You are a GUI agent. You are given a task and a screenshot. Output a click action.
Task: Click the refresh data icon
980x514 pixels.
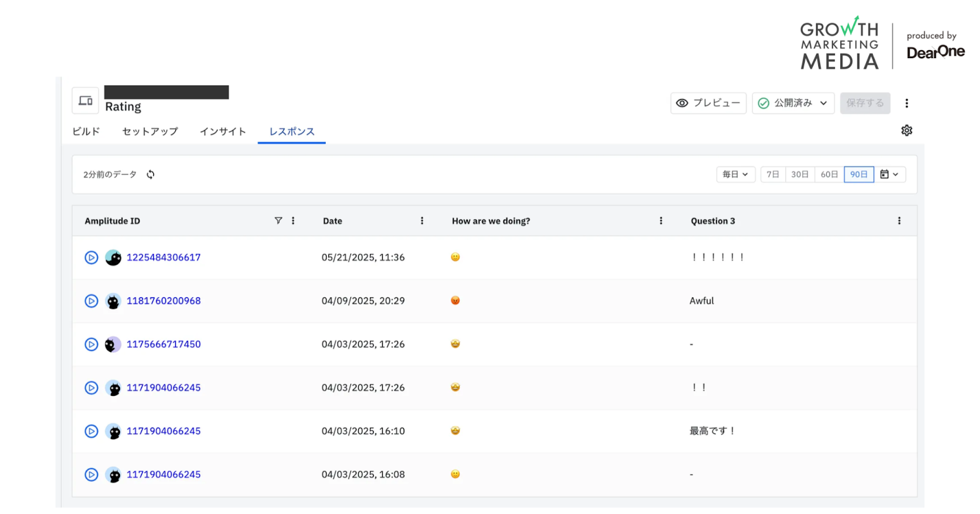point(151,174)
